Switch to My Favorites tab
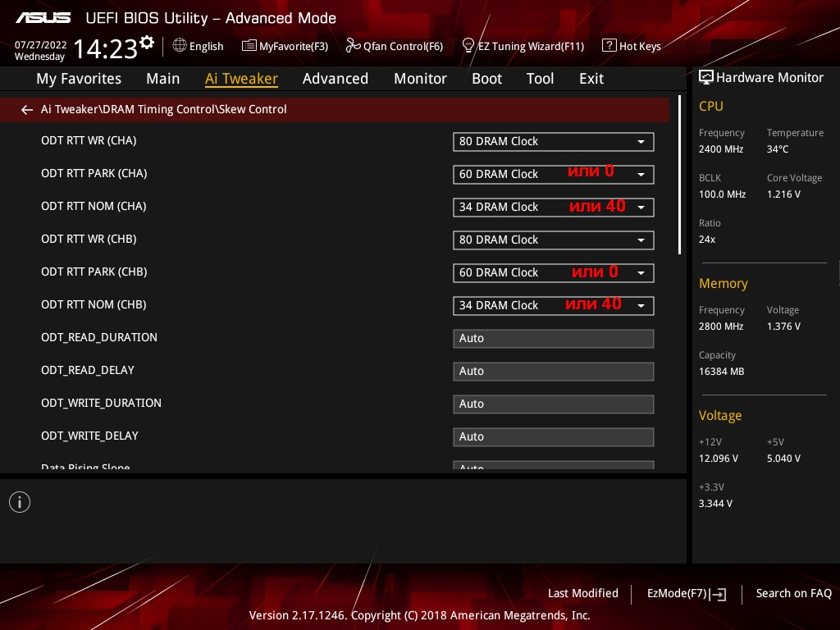Screen dimensions: 840x630 click(79, 79)
